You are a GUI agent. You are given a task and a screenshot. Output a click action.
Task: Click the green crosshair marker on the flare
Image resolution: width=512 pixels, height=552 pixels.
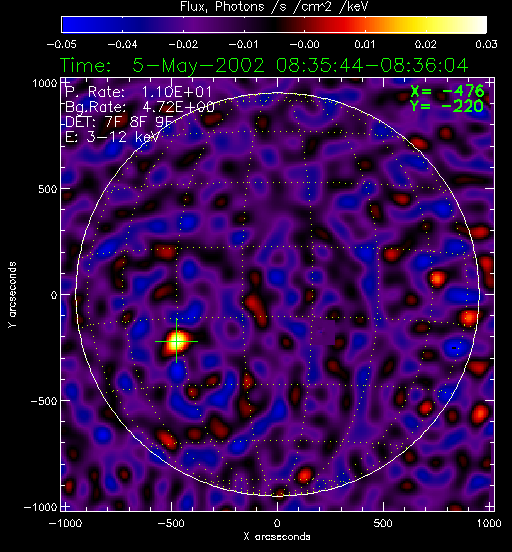tap(176, 341)
